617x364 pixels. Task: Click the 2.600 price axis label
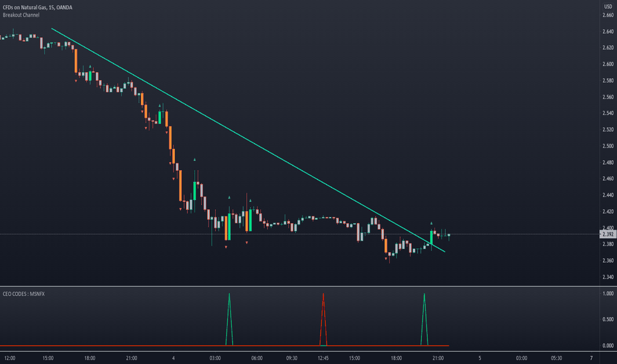click(608, 64)
